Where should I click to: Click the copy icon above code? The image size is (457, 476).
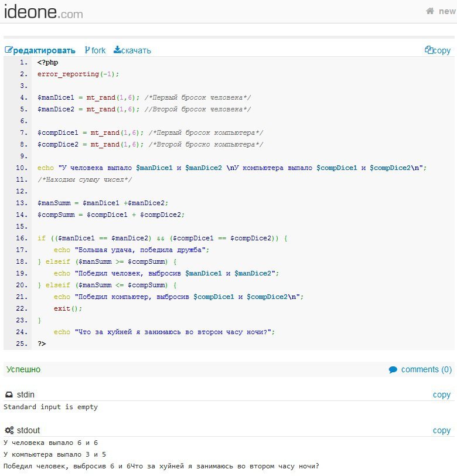429,50
